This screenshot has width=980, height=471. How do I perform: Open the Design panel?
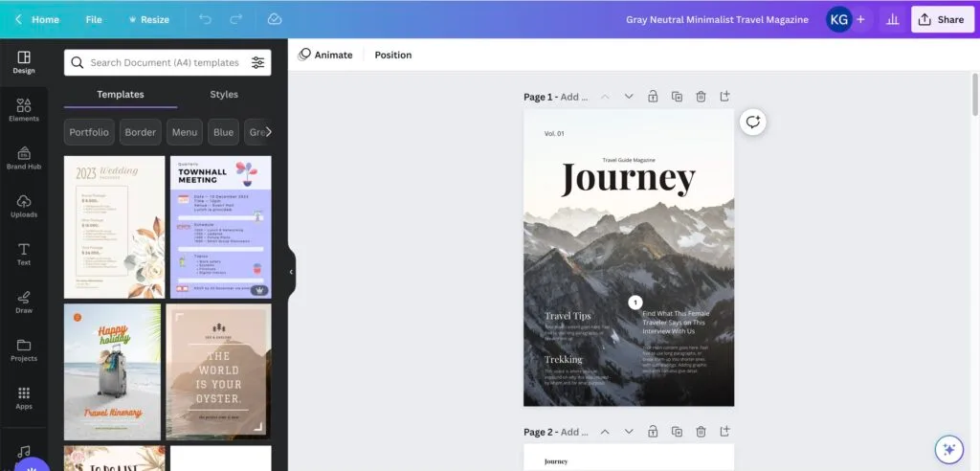point(24,62)
